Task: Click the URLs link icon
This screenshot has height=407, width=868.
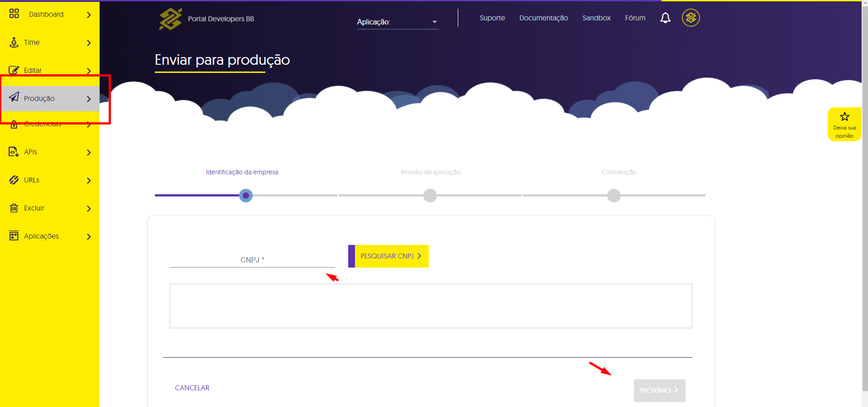Action: (x=14, y=180)
